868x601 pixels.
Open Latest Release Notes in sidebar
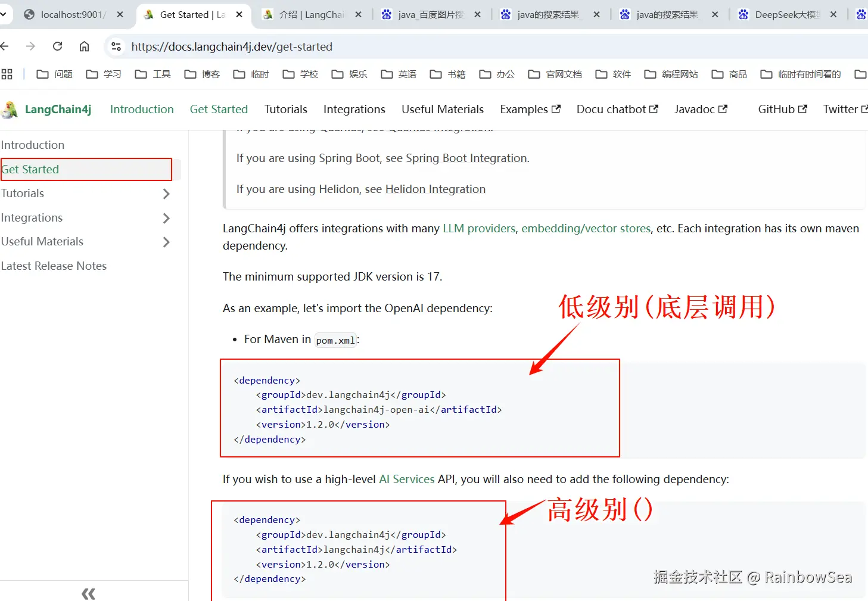coord(54,266)
